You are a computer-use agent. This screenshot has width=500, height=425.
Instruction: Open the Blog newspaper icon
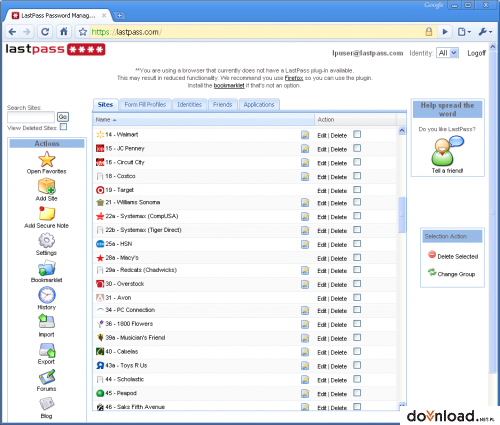click(47, 403)
